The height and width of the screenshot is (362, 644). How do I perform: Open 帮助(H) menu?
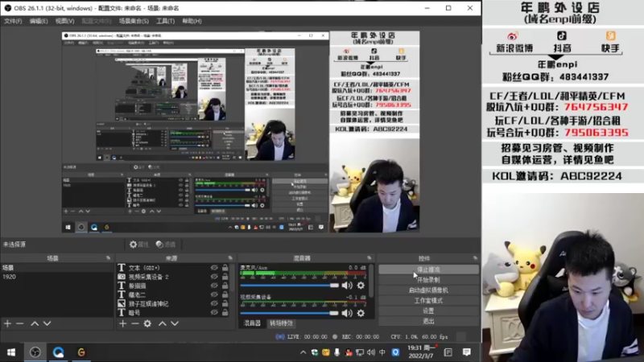pos(192,21)
